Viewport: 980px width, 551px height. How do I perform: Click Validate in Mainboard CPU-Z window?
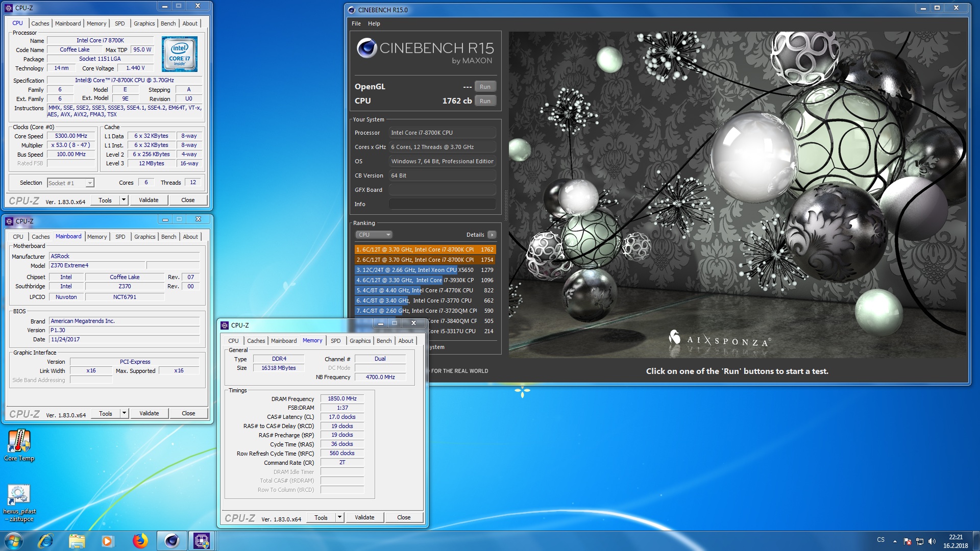click(149, 413)
